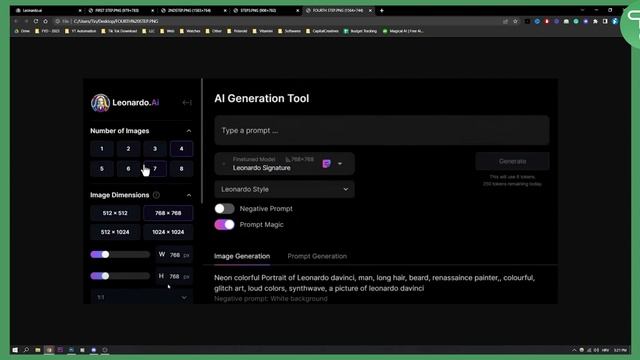Switch to the Prompt Generation tab
640x360 pixels.
point(317,256)
